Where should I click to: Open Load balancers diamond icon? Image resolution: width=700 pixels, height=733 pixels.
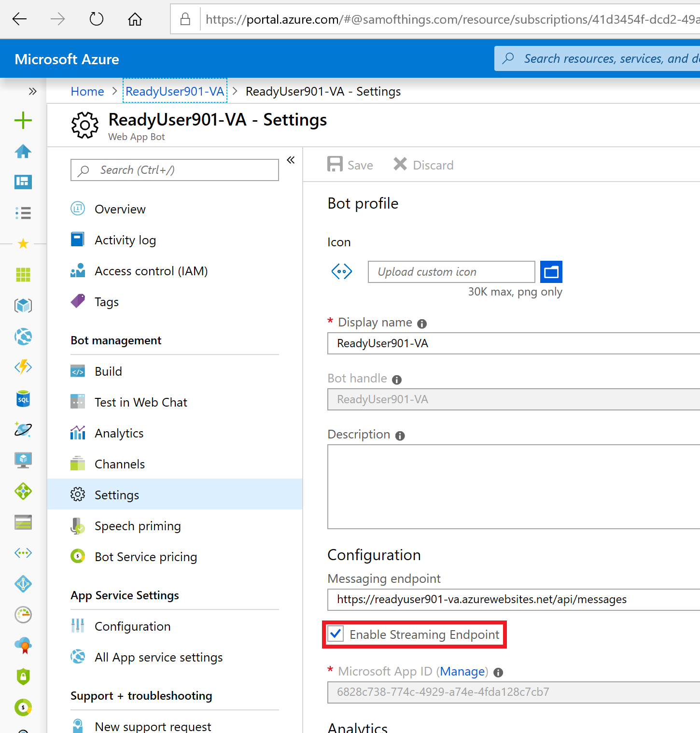pyautogui.click(x=23, y=491)
